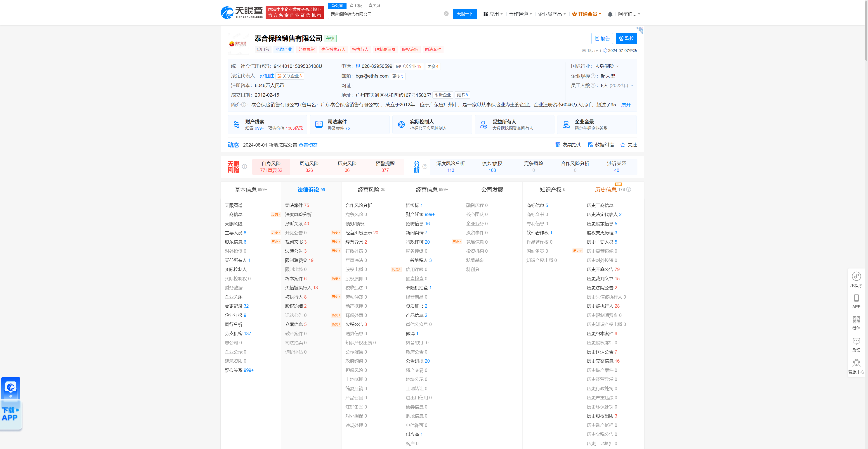Screen dimensions: 868x449
Task: Open the 实际控制人 card
Action: (432, 125)
